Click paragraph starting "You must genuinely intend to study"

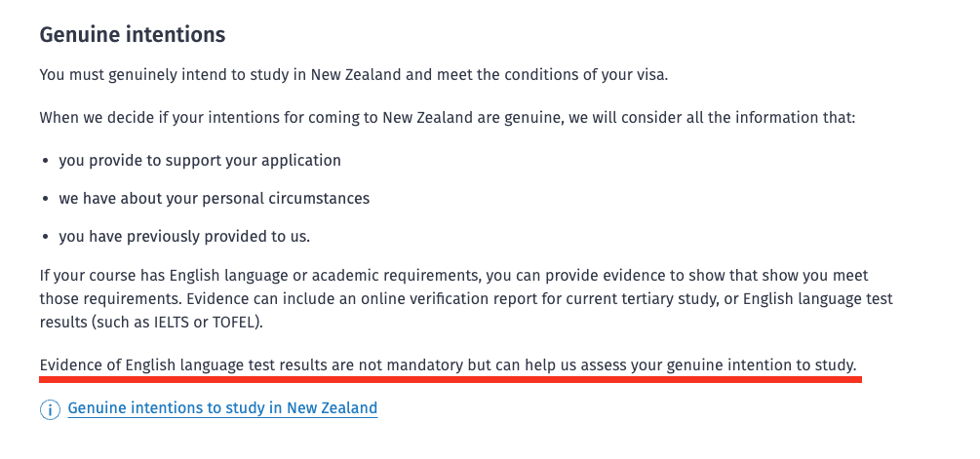click(354, 75)
